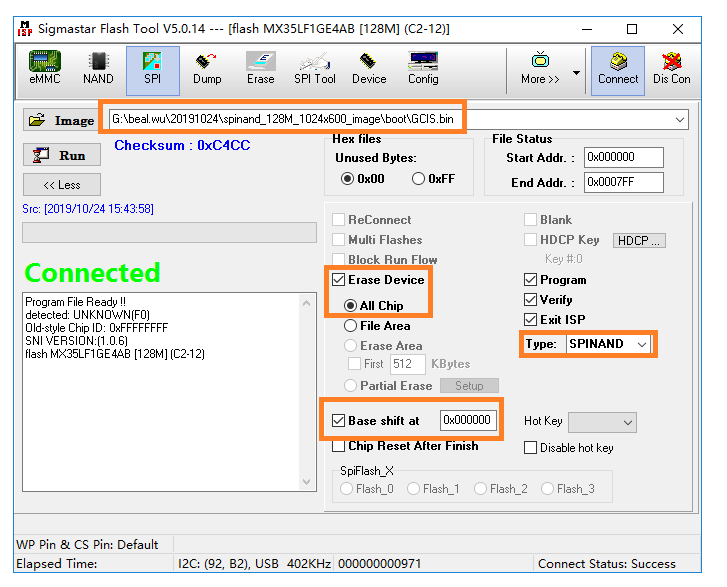Click the 'Checksum : 0xC4CC' text
This screenshot has width=727, height=587.
[x=182, y=146]
